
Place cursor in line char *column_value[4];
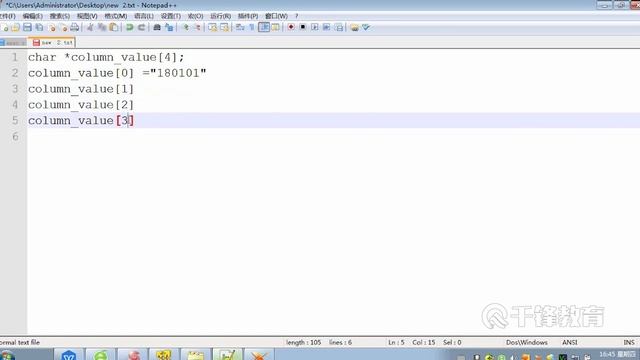tap(106, 57)
